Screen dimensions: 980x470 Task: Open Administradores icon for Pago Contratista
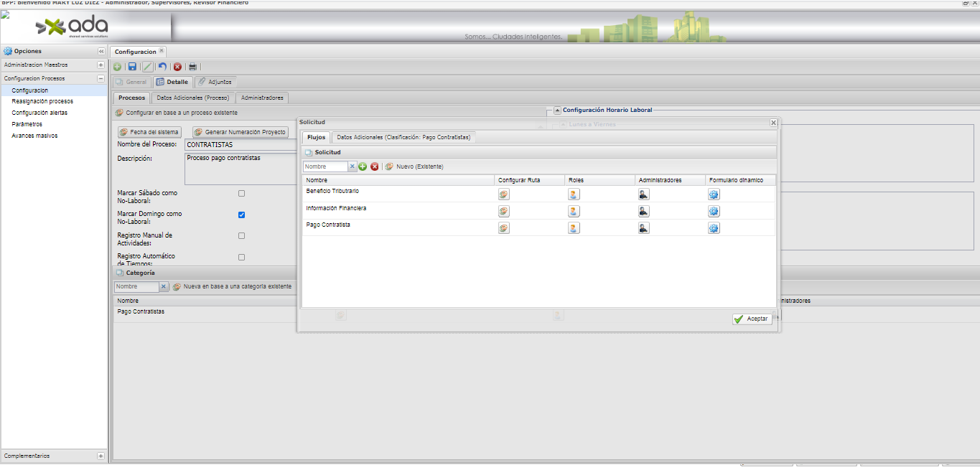(644, 228)
